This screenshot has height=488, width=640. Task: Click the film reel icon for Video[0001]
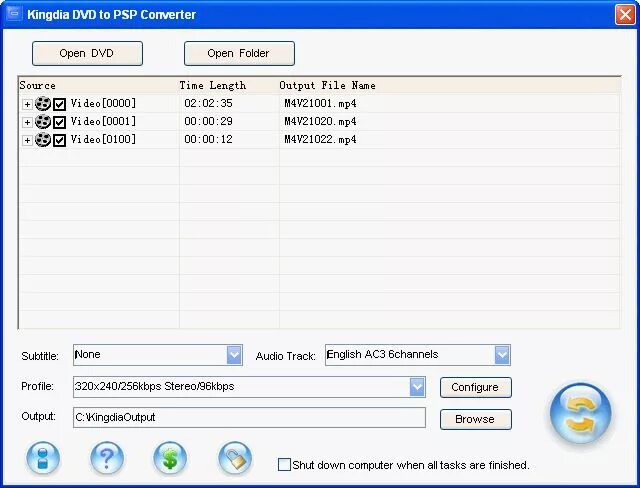(x=43, y=122)
